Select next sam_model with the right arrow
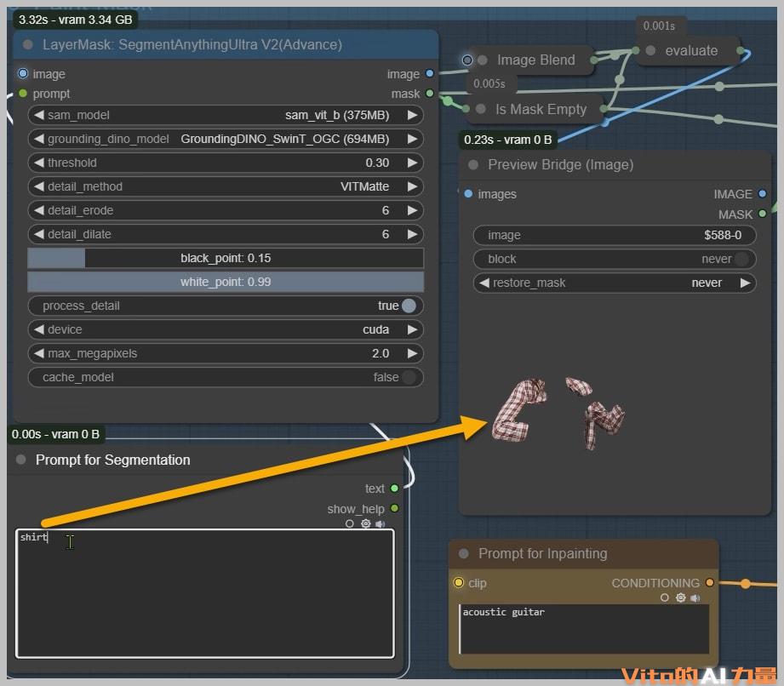The width and height of the screenshot is (784, 686). pyautogui.click(x=413, y=115)
